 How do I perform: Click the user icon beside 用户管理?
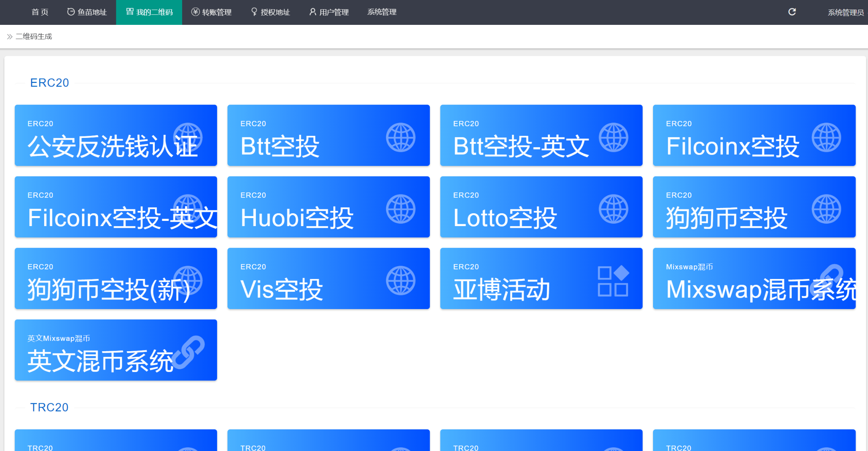(313, 12)
